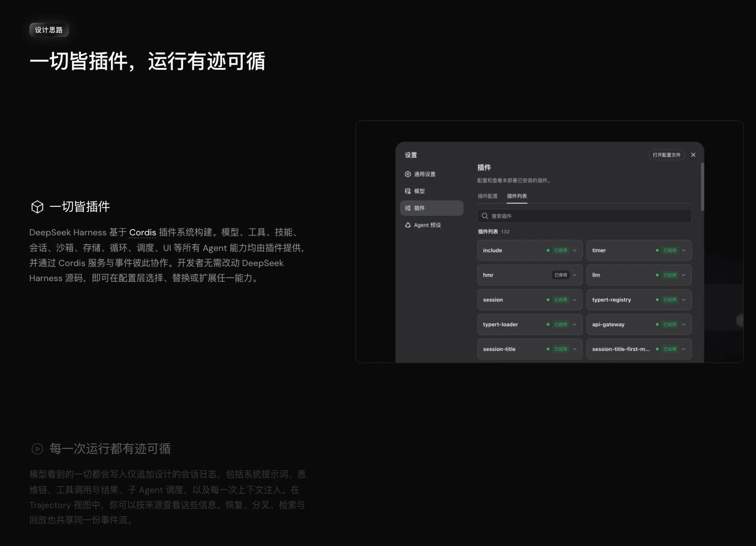Viewport: 756px width, 546px height.
Task: Expand the api-gateway plugin card chevron
Action: pos(683,325)
